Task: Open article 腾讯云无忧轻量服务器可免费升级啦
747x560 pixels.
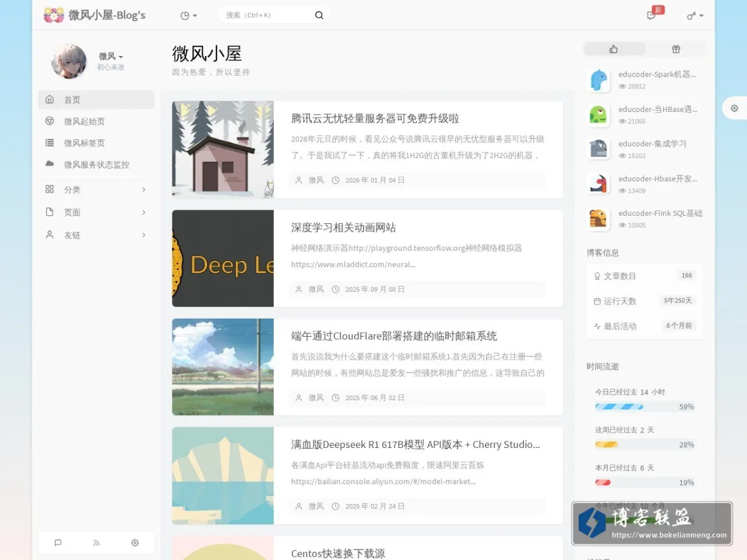Action: [375, 118]
